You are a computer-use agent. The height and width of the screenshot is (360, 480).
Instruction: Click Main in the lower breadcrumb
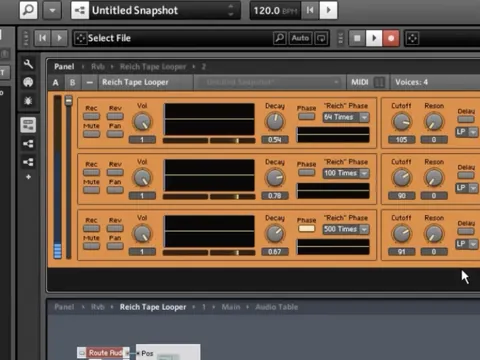pos(231,307)
